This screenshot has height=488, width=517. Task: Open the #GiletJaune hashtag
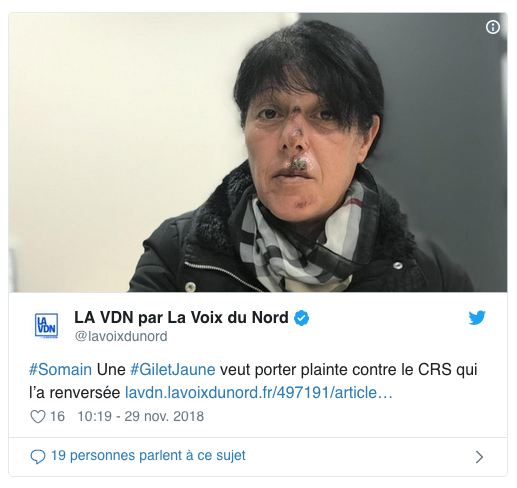tap(173, 370)
